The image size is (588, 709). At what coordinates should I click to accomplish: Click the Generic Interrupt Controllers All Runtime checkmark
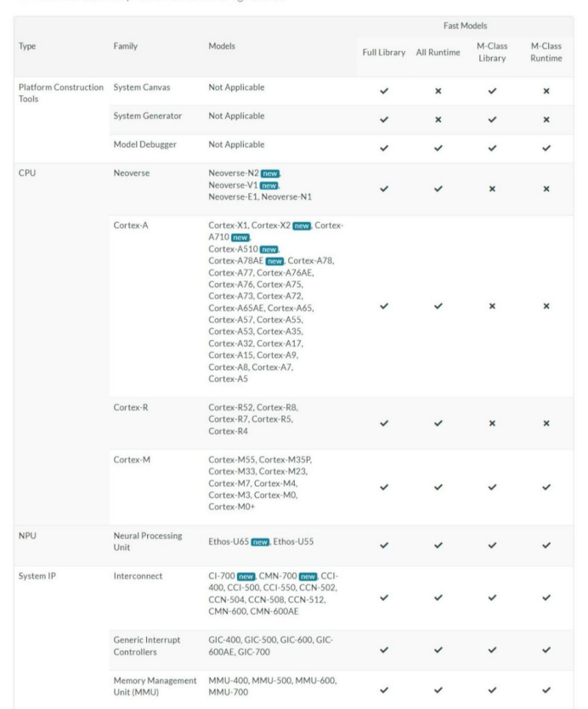[x=438, y=650]
